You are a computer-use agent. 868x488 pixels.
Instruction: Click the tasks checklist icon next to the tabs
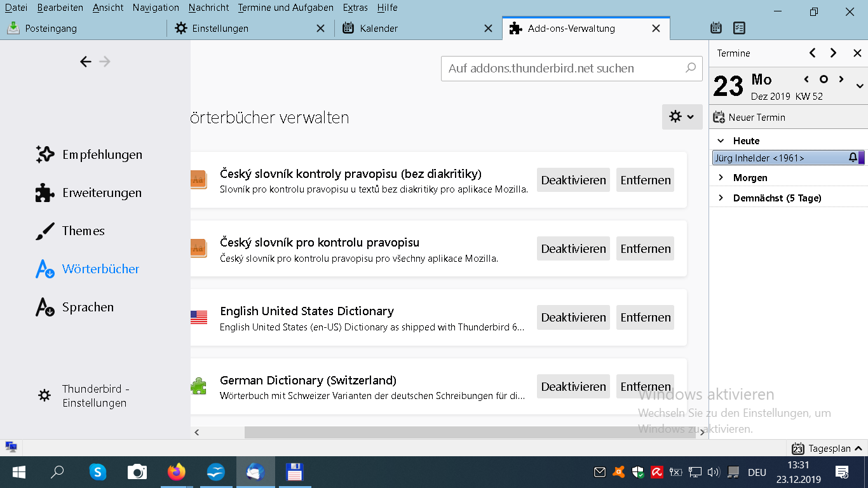[x=739, y=28]
